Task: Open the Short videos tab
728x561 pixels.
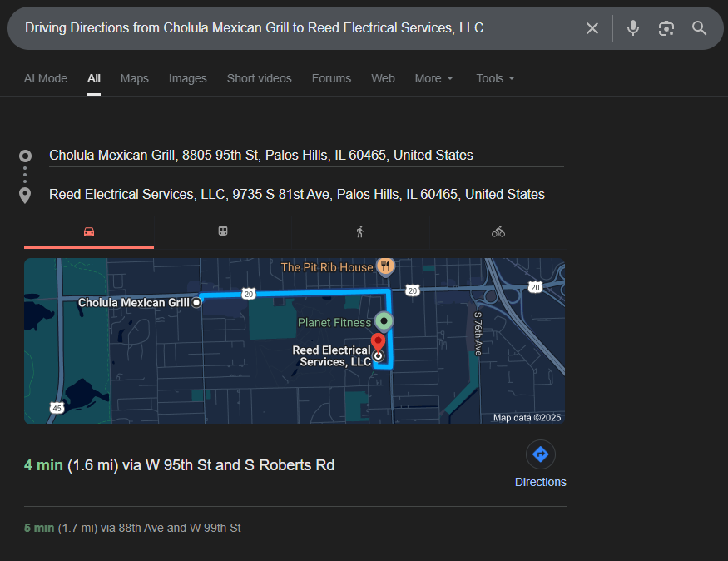Action: pyautogui.click(x=259, y=78)
